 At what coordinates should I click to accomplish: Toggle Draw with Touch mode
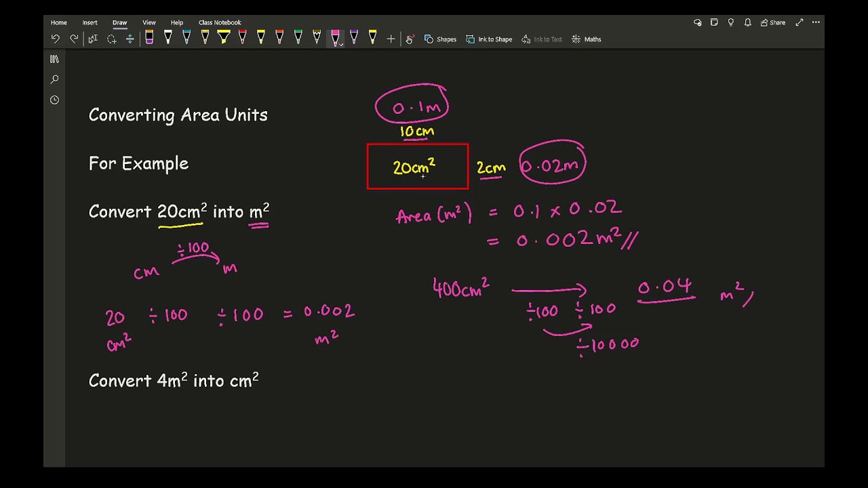click(x=410, y=39)
